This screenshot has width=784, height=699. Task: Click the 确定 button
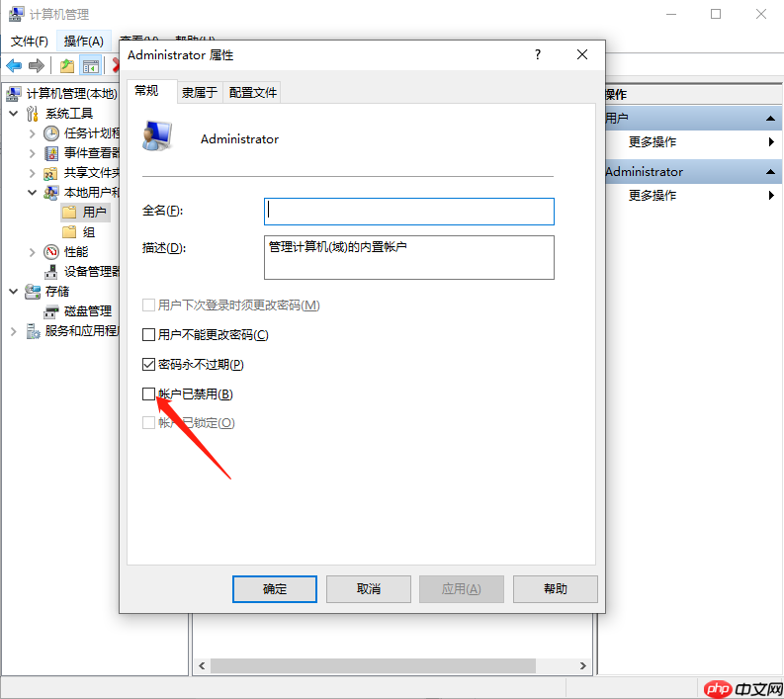click(x=275, y=589)
